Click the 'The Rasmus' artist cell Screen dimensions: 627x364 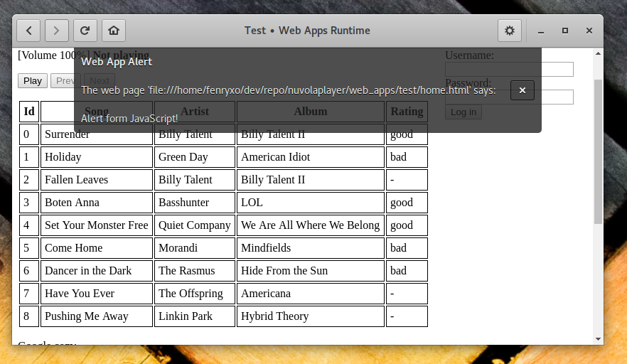pos(195,271)
